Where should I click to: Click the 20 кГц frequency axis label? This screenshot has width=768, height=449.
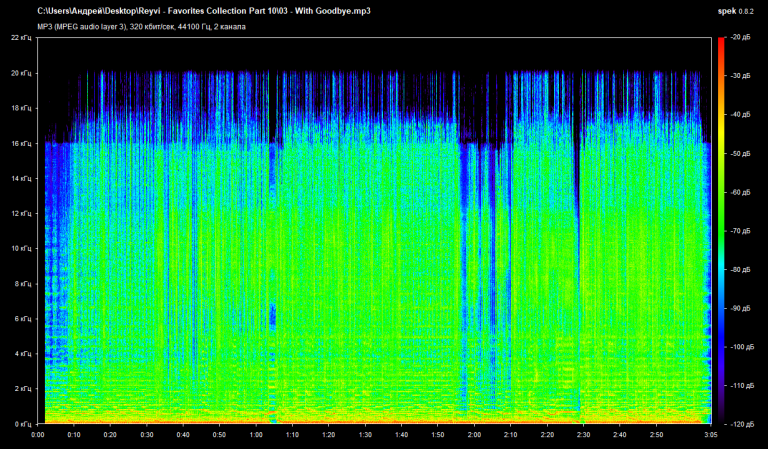(22, 73)
